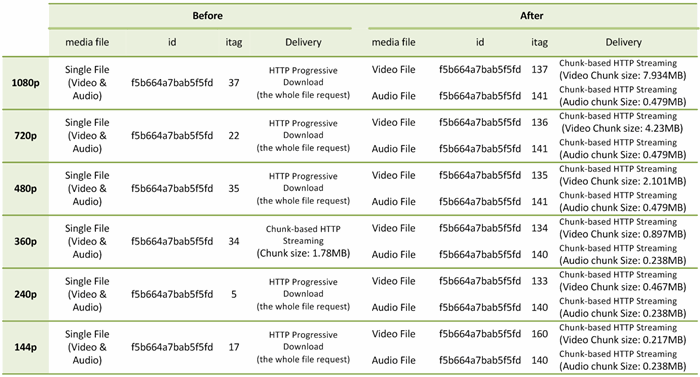Select the 144p row label

(25, 347)
